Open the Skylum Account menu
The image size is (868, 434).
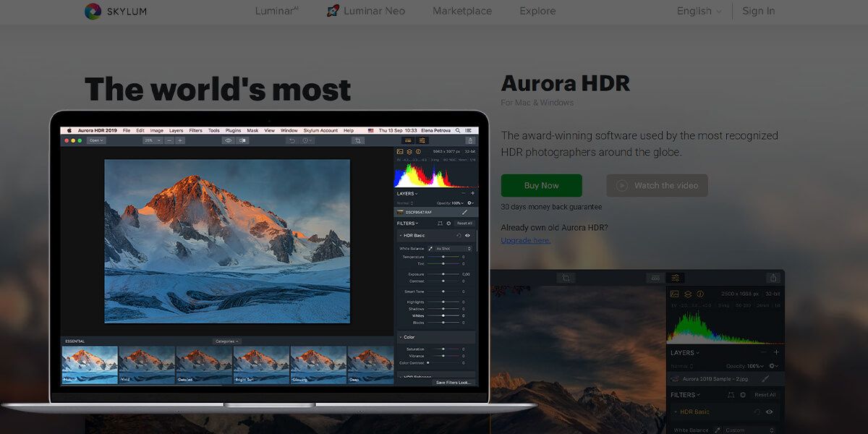[320, 130]
